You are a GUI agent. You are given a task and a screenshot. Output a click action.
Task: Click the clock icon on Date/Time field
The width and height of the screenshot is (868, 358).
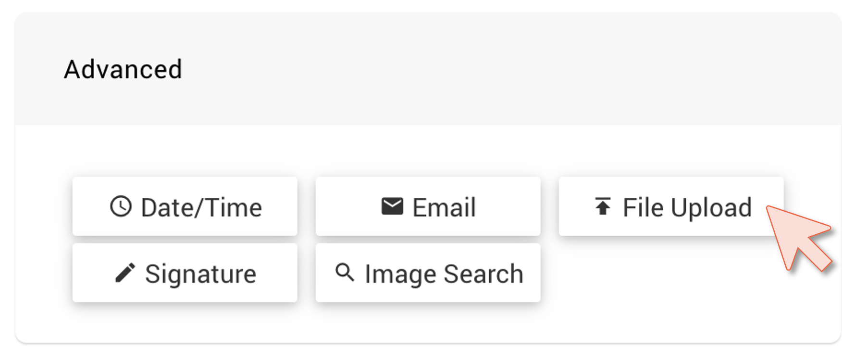click(121, 207)
